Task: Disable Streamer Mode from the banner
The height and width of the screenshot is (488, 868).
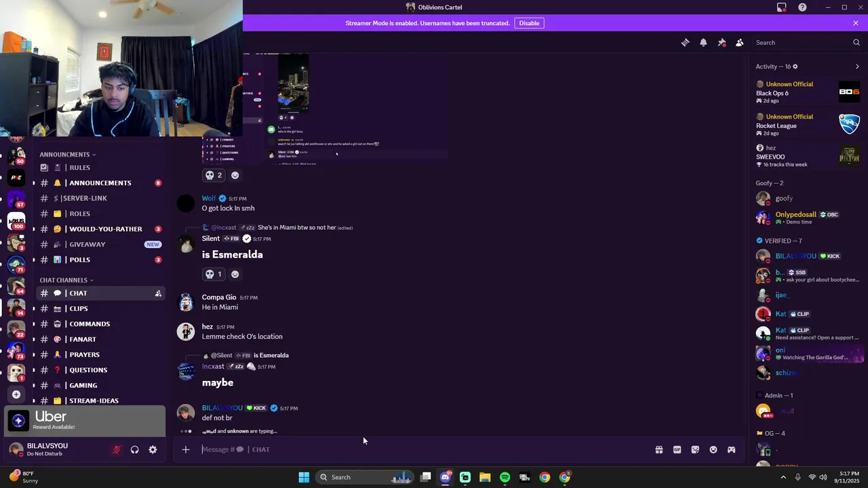Action: pyautogui.click(x=529, y=23)
